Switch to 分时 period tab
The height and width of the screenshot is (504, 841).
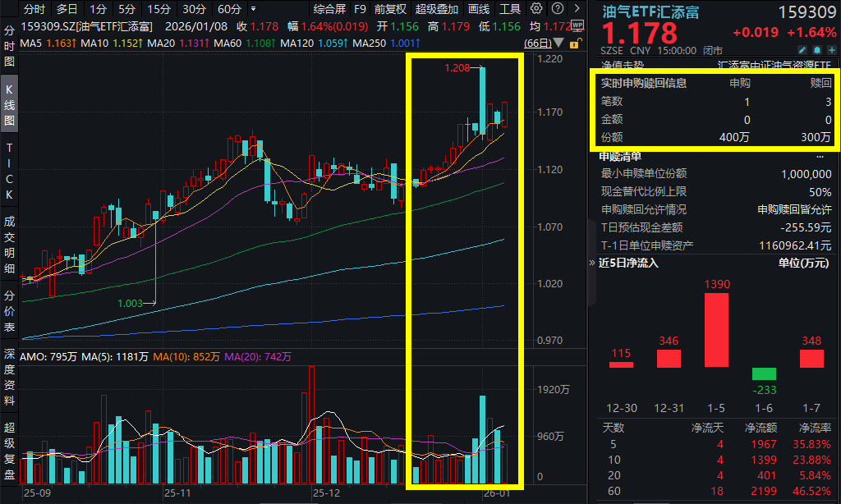tap(34, 9)
